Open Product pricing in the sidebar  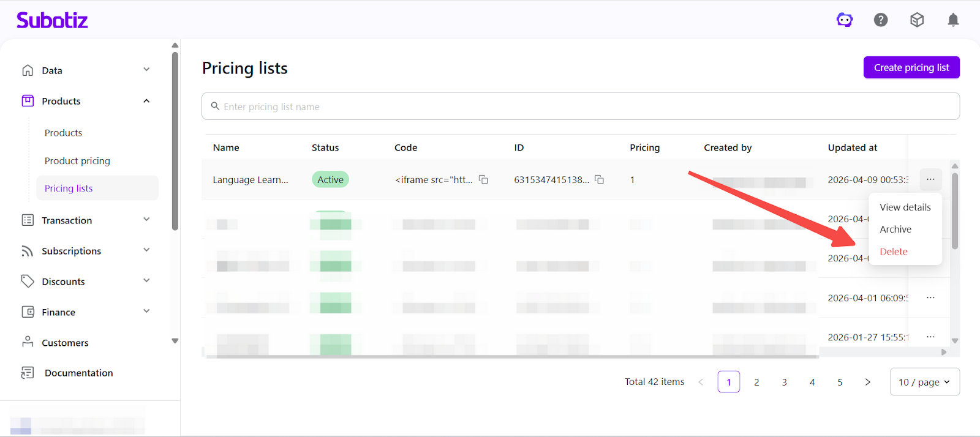77,161
